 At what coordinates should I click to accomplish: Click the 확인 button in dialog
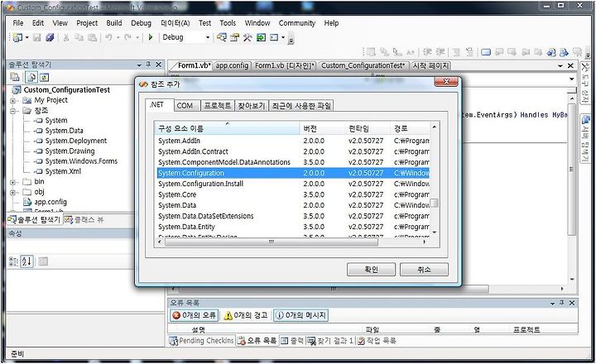[371, 270]
